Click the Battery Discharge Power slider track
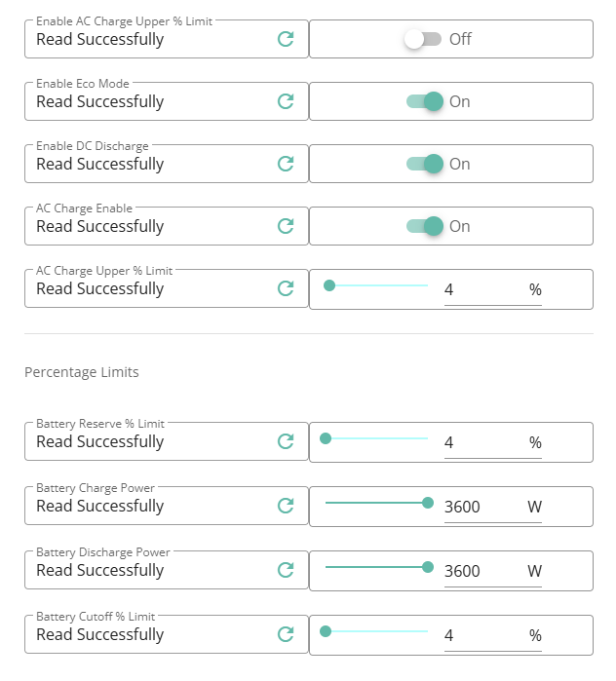The height and width of the screenshot is (681, 616). tap(376, 567)
